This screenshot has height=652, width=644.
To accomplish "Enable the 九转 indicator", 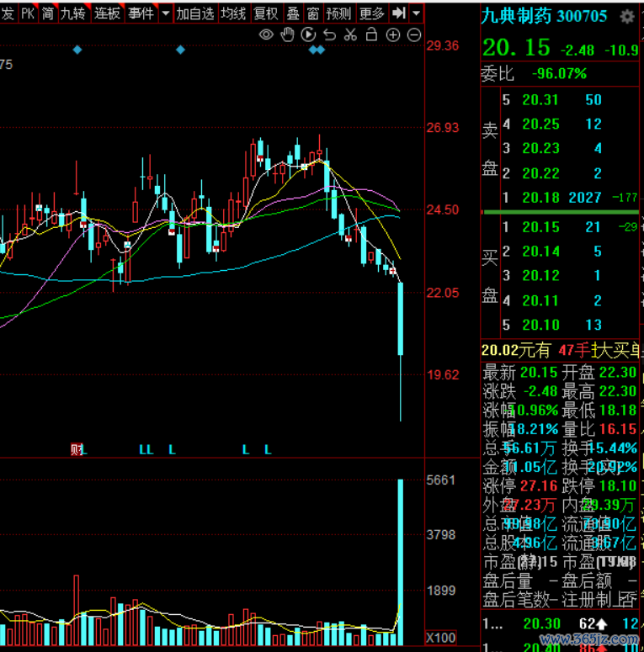I will (73, 13).
